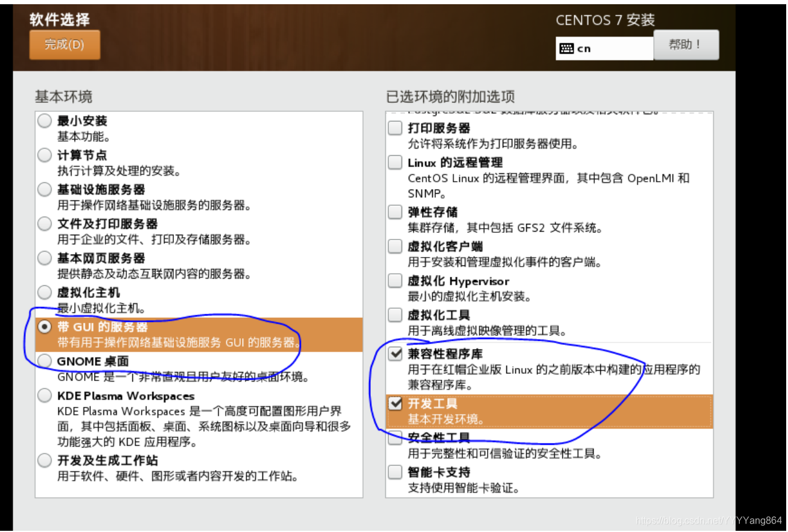Select the 带 GUI 的服务器 radio button
This screenshot has height=532, width=788.
[x=45, y=327]
